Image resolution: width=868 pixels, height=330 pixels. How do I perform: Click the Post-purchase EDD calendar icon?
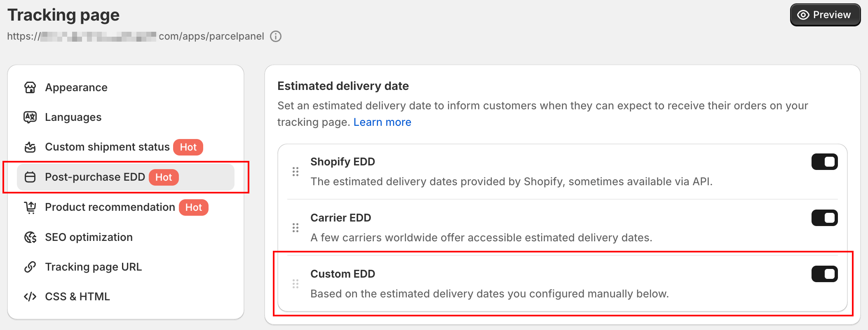pyautogui.click(x=30, y=177)
